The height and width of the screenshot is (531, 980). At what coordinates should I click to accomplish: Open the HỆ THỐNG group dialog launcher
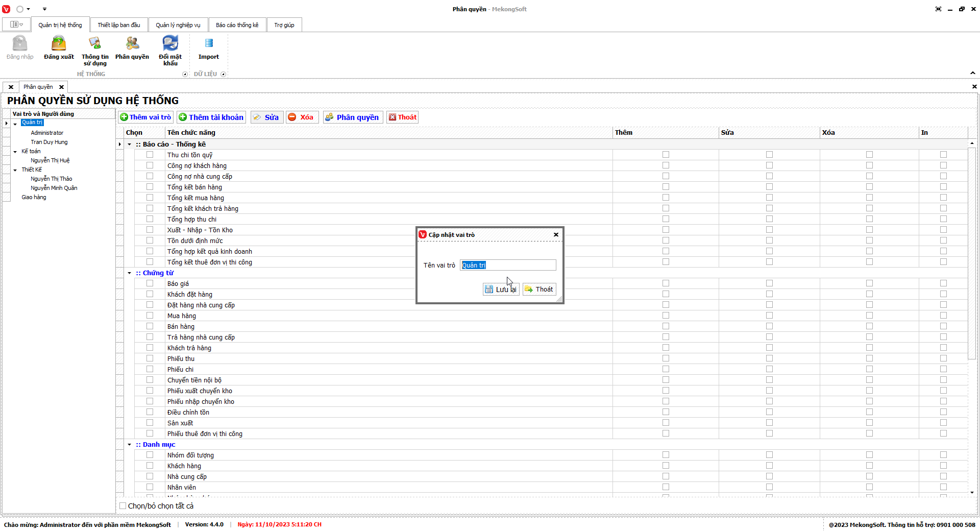tap(185, 74)
